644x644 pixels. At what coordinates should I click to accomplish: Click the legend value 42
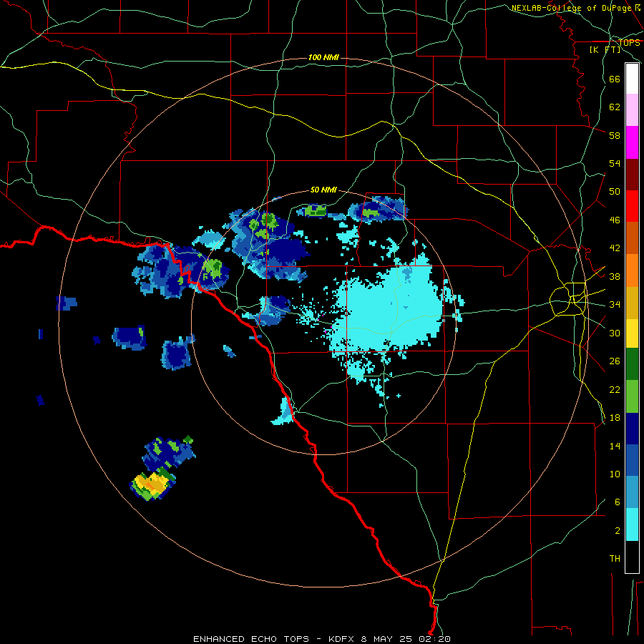pyautogui.click(x=615, y=248)
